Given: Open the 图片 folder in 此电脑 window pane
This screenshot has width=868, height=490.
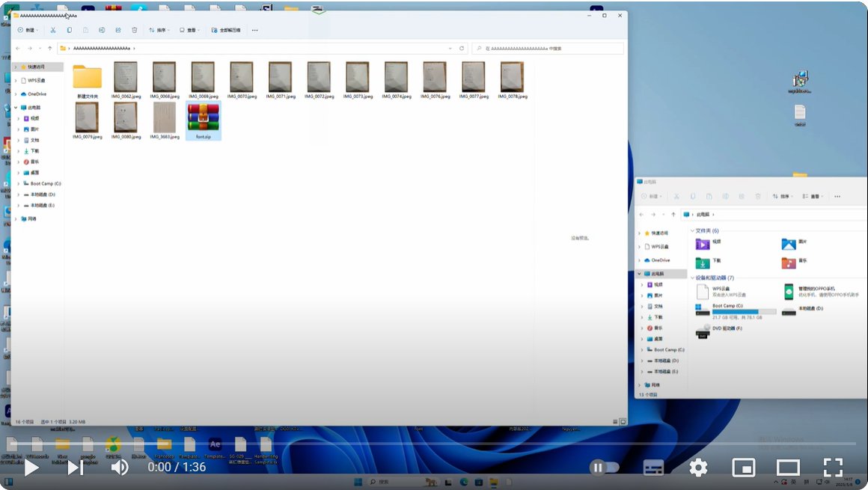Looking at the screenshot, I should pyautogui.click(x=795, y=244).
